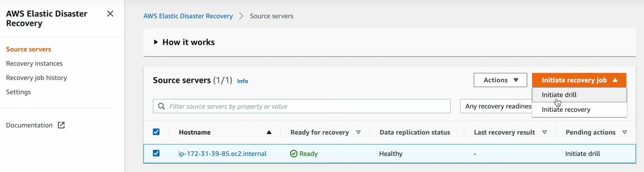Click the filter source servers search field
The image size is (644, 172).
tap(302, 106)
